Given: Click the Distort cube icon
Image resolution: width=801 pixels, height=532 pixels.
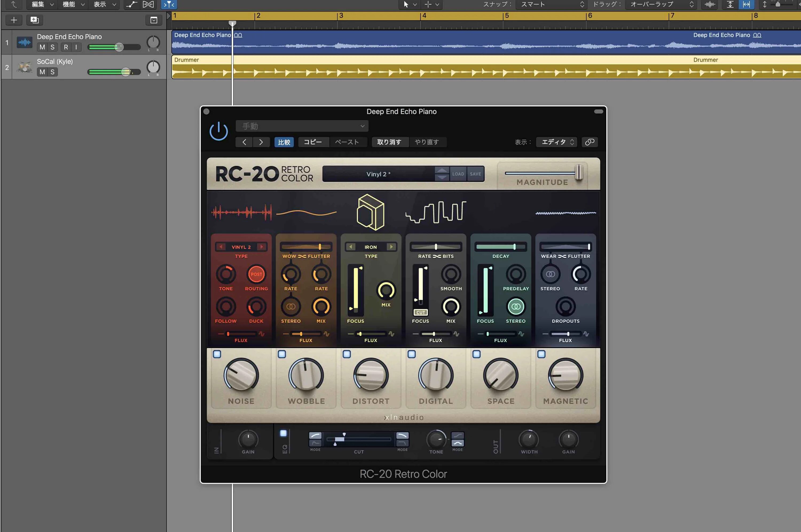Looking at the screenshot, I should coord(370,212).
